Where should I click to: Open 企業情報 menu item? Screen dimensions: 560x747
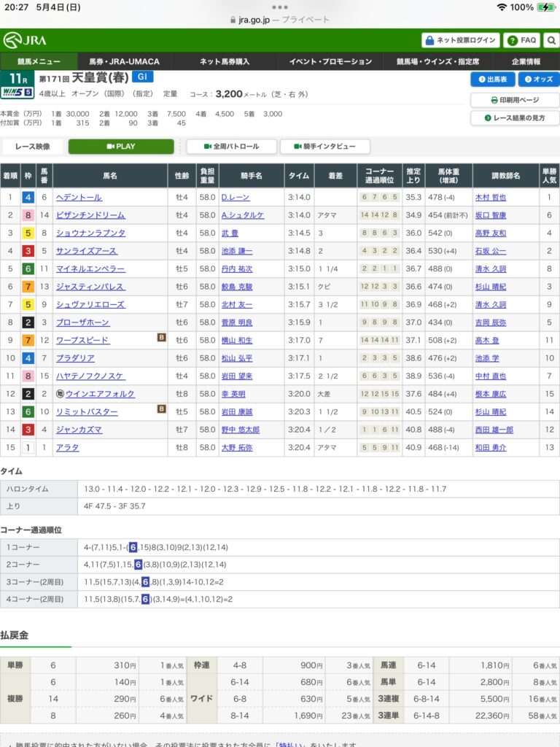526,61
